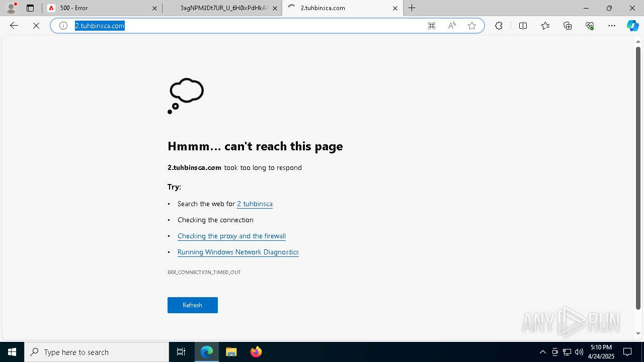644x362 pixels.
Task: Open Task View on taskbar
Action: point(181,352)
